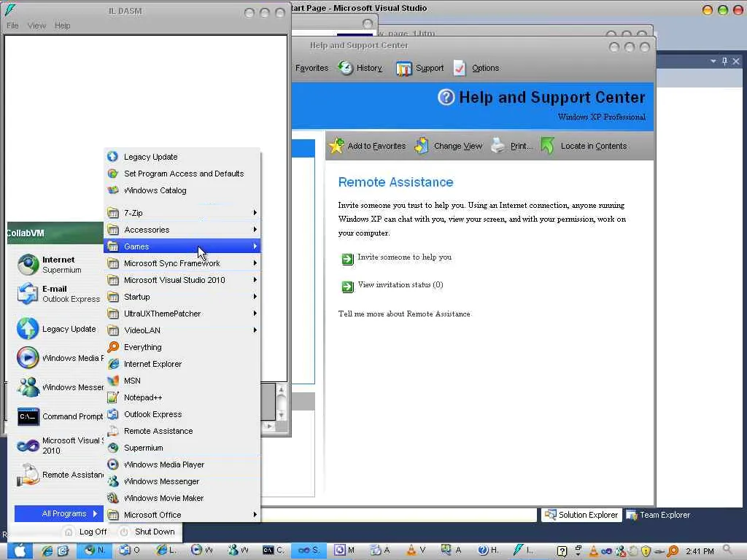Viewport: 747px width, 560px height.
Task: Expand the Games folder submenu
Action: 182,246
